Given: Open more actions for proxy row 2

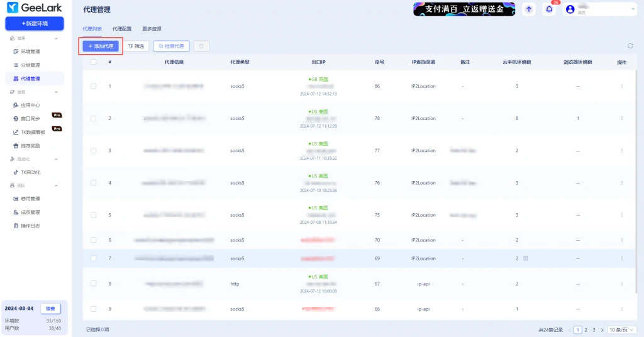Looking at the screenshot, I should point(622,118).
